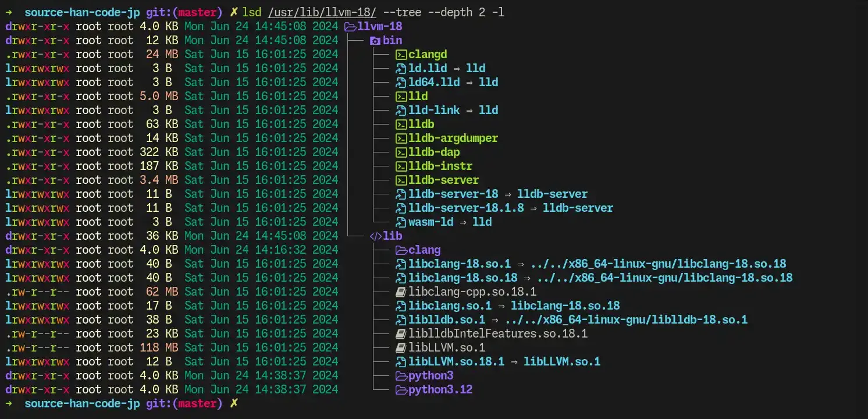Click the lldb-argdumper file name

(453, 138)
